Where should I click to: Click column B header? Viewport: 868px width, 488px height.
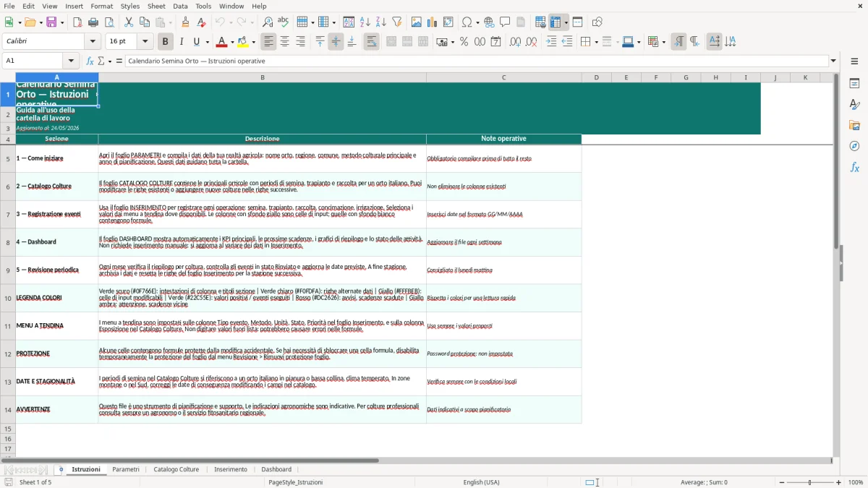click(263, 77)
